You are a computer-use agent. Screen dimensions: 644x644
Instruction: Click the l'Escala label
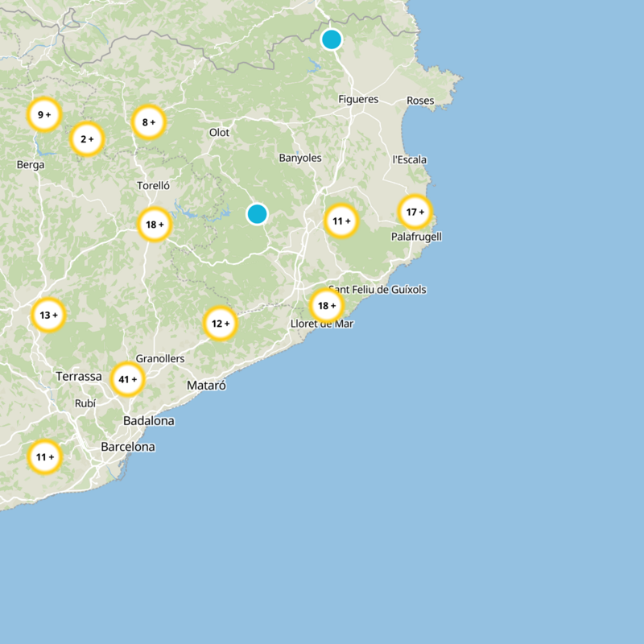[410, 159]
